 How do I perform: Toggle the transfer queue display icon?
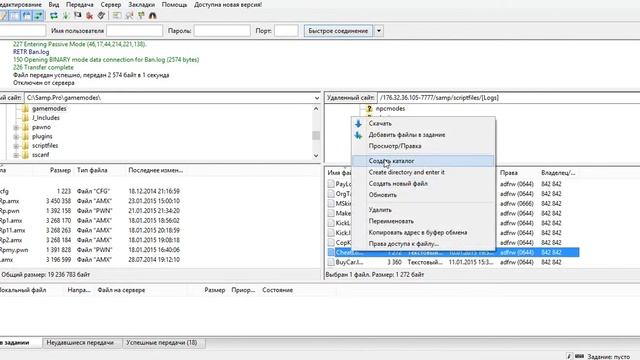[38, 16]
